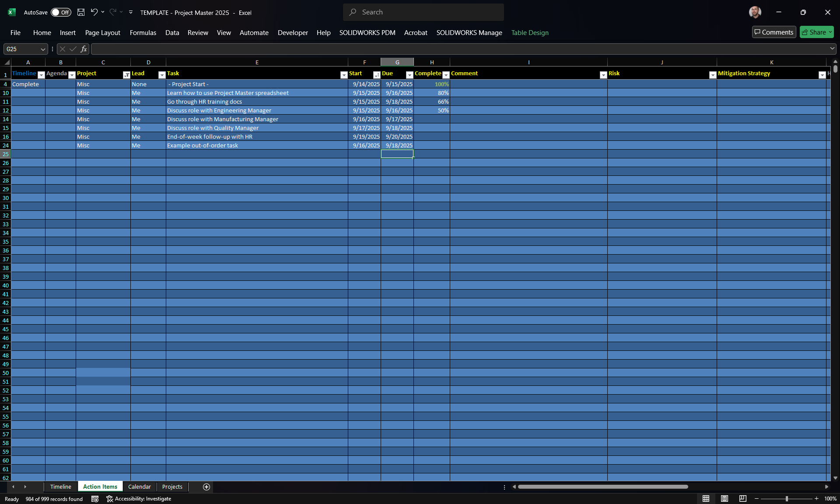Open the Table Design ribbon tab

coord(530,32)
